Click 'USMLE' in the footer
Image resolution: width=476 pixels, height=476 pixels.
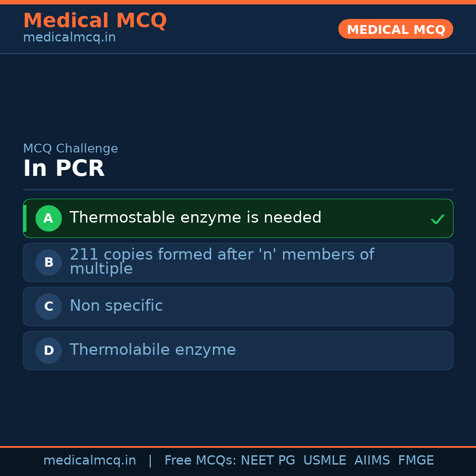click(324, 461)
